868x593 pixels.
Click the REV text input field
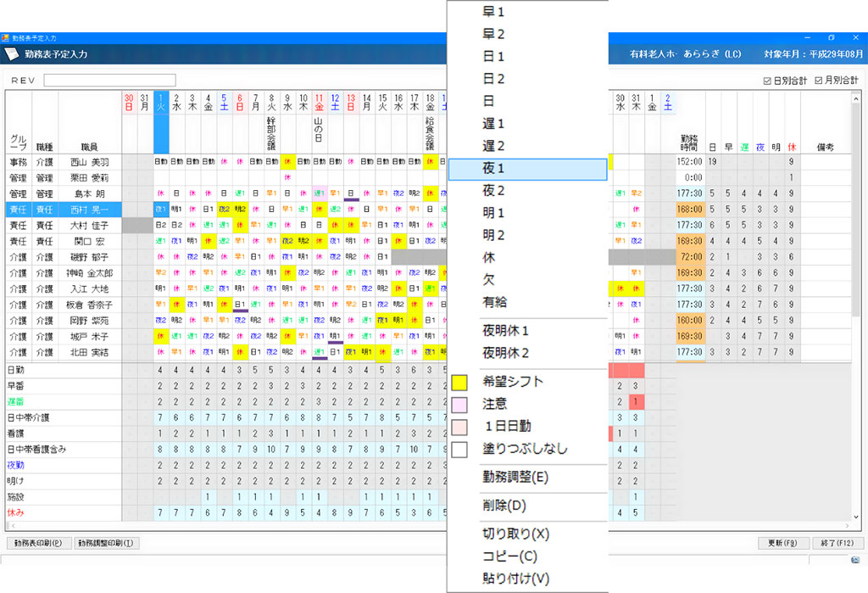(x=109, y=81)
